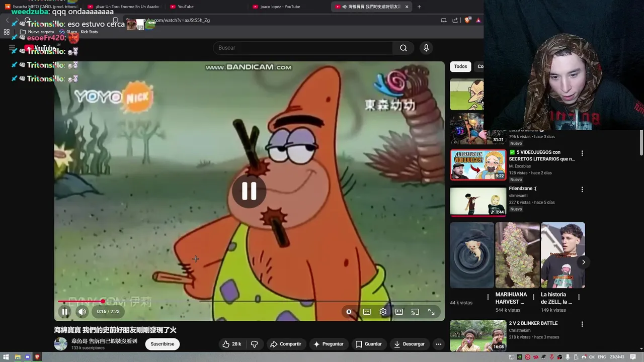Screen dimensions: 644x362
Task: Open system volume tray icon
Action: click(x=592, y=357)
